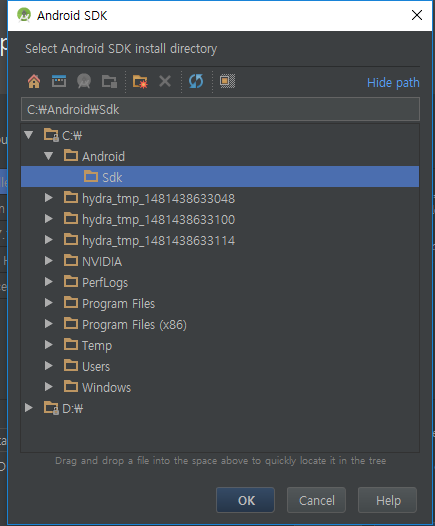Screen dimensions: 435x526
Task: Confirm with the OK button
Action: (x=246, y=500)
